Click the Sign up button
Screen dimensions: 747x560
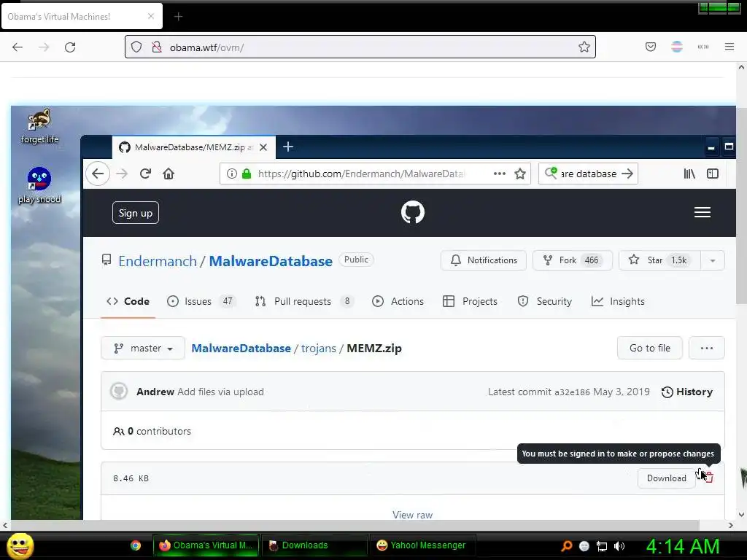pyautogui.click(x=135, y=213)
